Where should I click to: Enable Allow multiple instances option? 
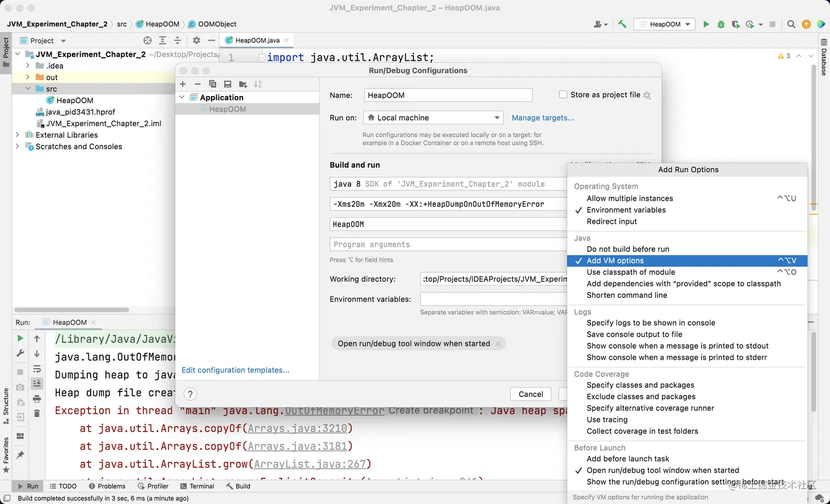tap(687, 199)
